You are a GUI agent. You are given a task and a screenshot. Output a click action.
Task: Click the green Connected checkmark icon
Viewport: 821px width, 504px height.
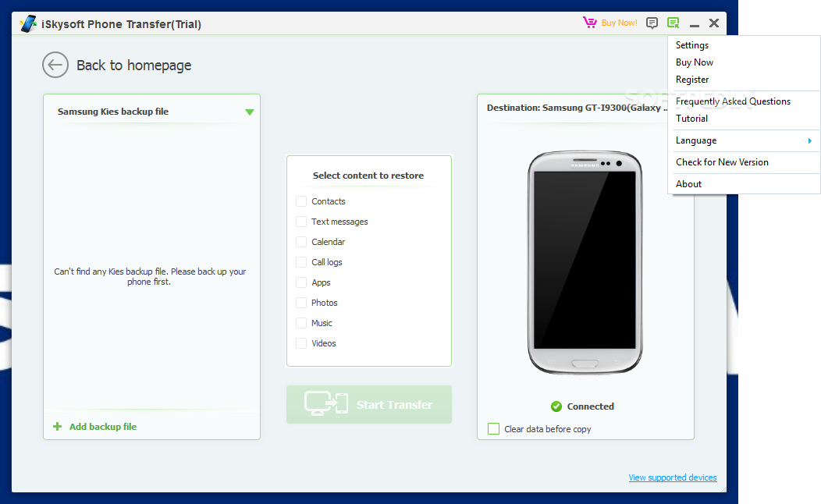tap(556, 406)
